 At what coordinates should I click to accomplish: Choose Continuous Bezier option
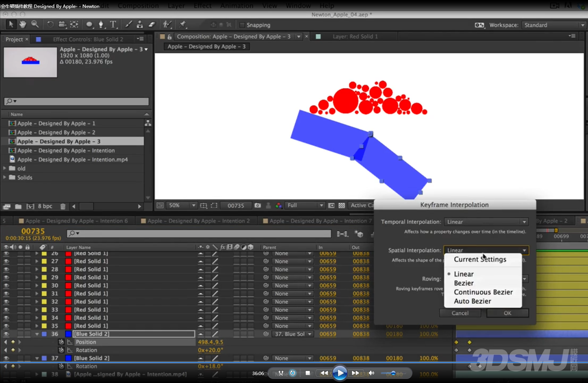483,292
